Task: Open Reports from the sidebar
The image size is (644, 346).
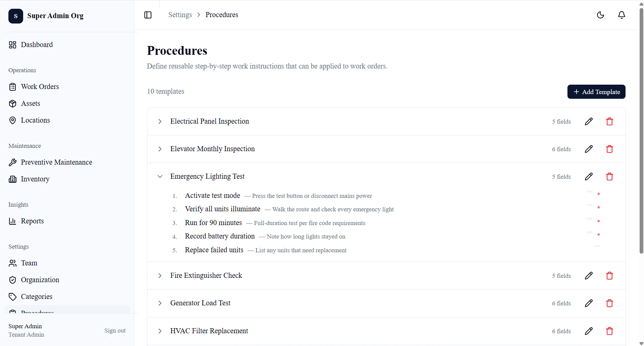Action: pos(32,221)
